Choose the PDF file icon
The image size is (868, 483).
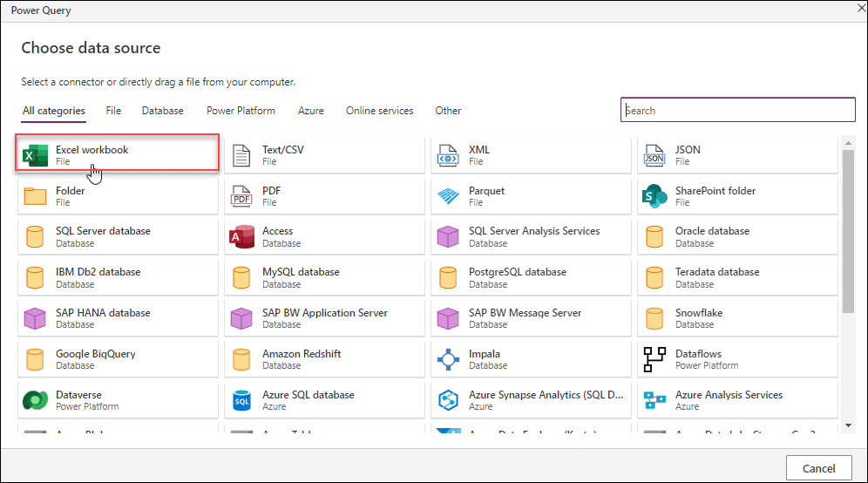[241, 196]
